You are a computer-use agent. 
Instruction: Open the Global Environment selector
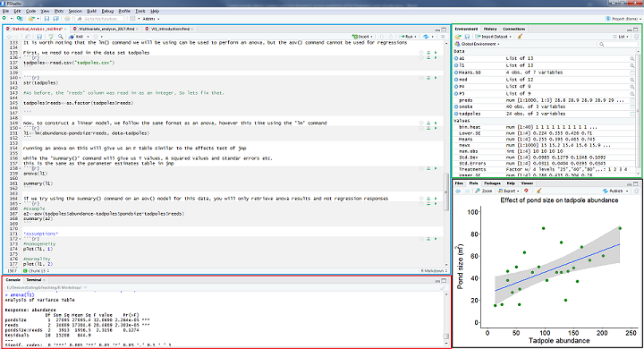click(x=478, y=44)
